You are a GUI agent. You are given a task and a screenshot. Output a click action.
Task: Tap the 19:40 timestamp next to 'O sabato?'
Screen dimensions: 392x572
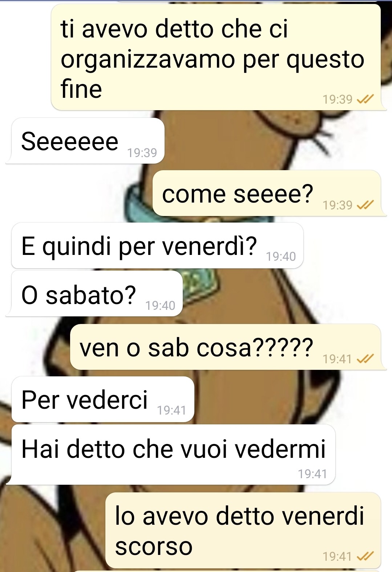(160, 305)
